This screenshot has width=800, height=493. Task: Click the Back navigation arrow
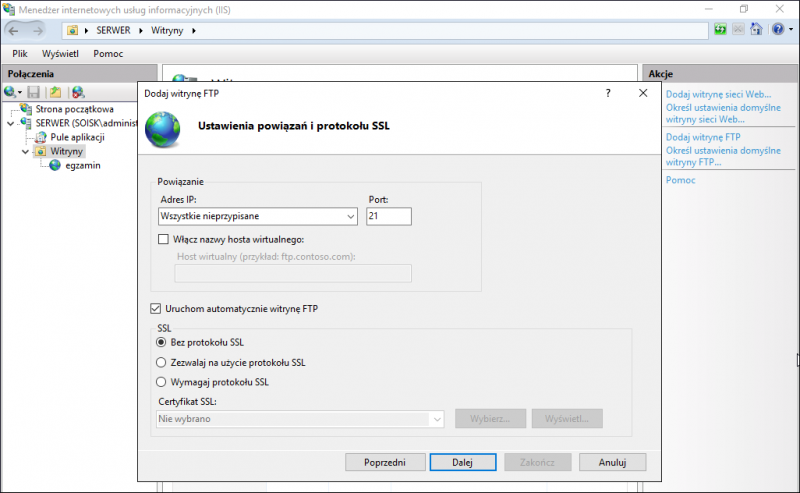click(x=14, y=31)
